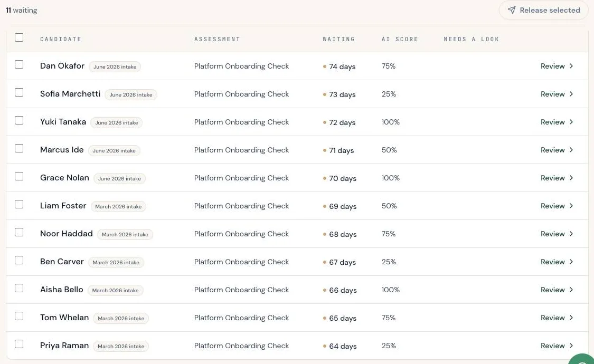Image resolution: width=594 pixels, height=364 pixels.
Task: Click Marcus Ide's 50% AI score
Action: point(389,150)
